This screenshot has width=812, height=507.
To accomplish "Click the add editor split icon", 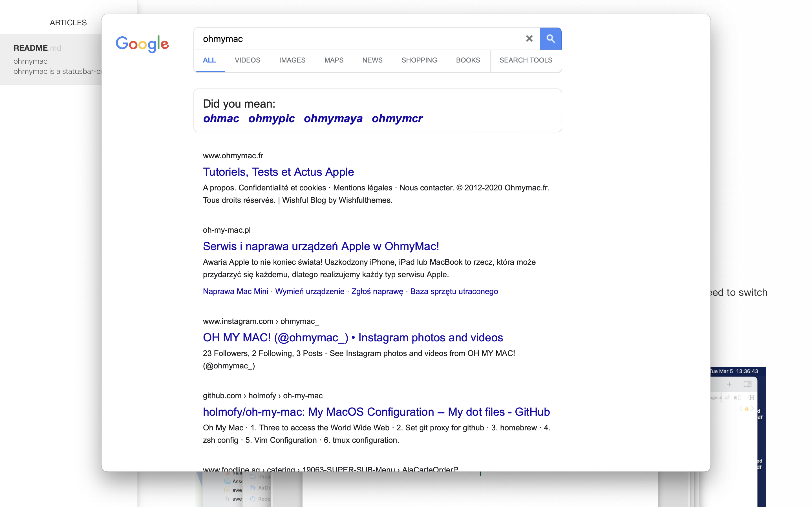I will point(751,397).
